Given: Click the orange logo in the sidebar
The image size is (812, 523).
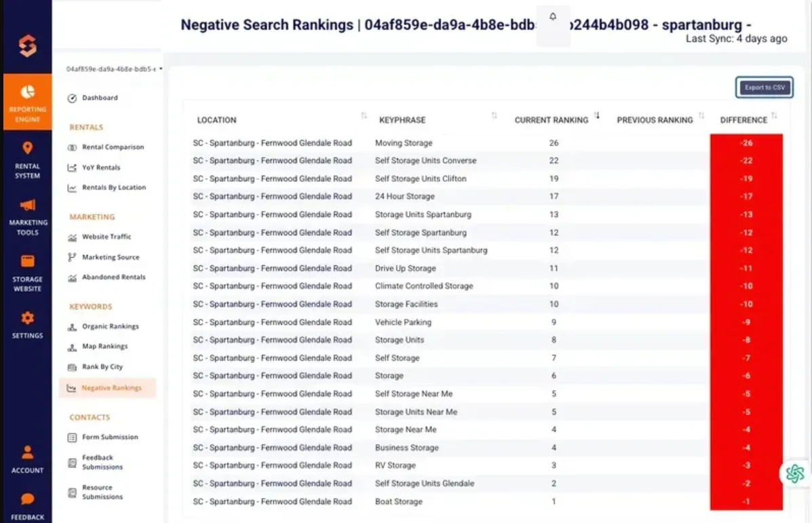Looking at the screenshot, I should pos(27,45).
